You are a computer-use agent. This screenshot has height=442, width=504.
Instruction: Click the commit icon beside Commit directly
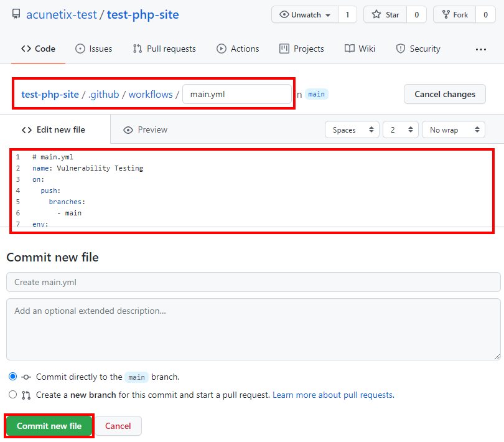26,377
